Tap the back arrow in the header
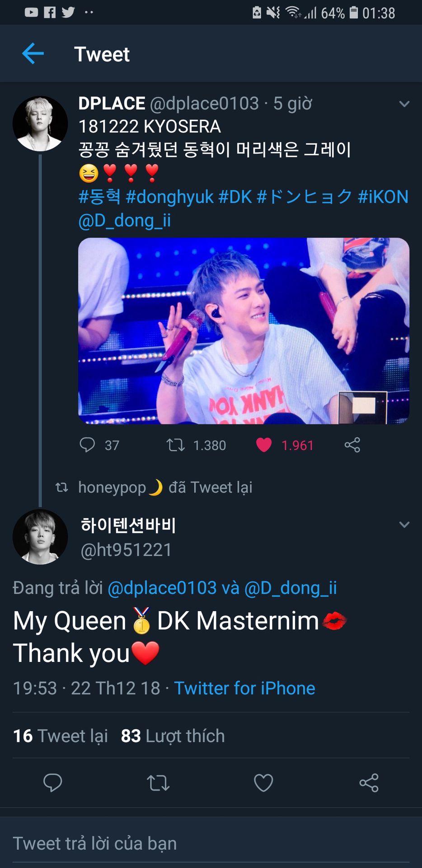This screenshot has height=868, width=422. pyautogui.click(x=33, y=54)
